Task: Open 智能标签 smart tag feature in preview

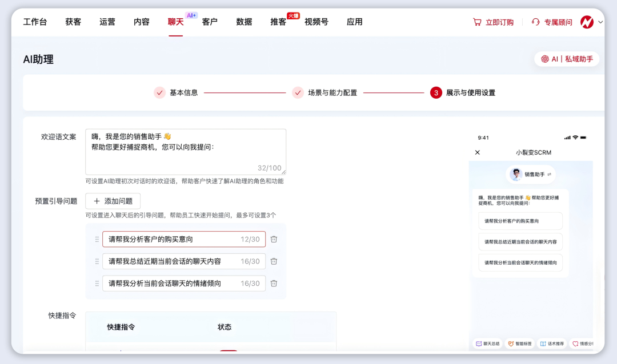Action: [520, 343]
